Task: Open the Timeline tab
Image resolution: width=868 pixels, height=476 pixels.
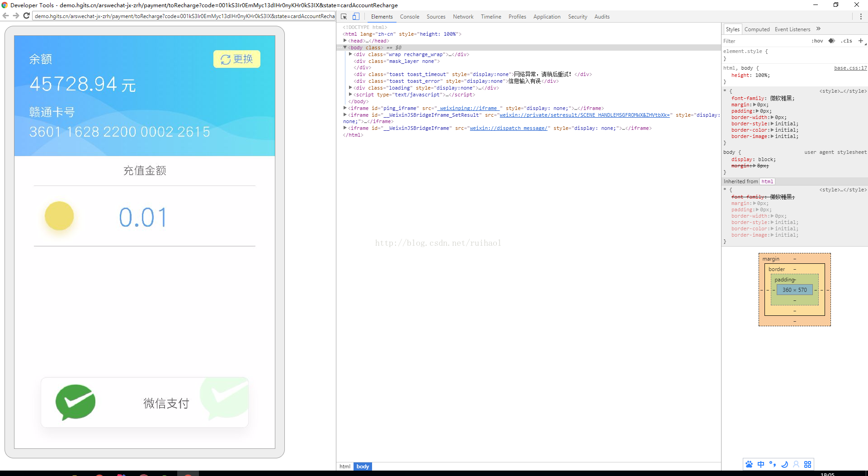Action: (x=491, y=17)
